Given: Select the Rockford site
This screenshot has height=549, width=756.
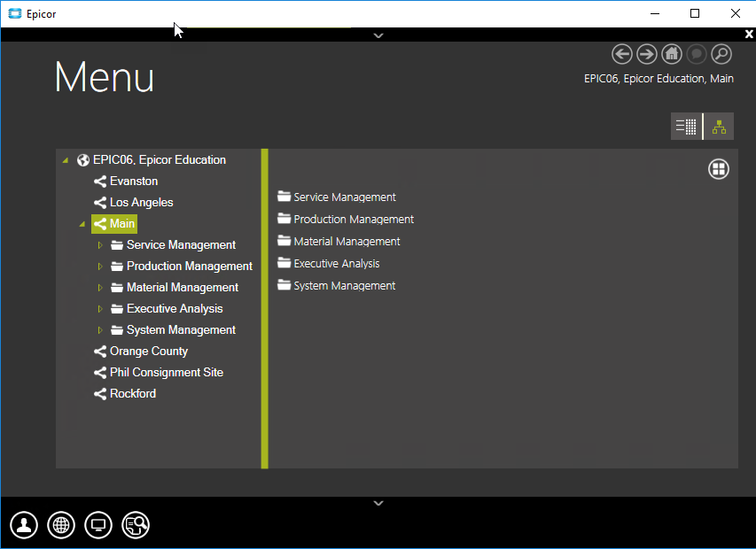Looking at the screenshot, I should click(125, 393).
